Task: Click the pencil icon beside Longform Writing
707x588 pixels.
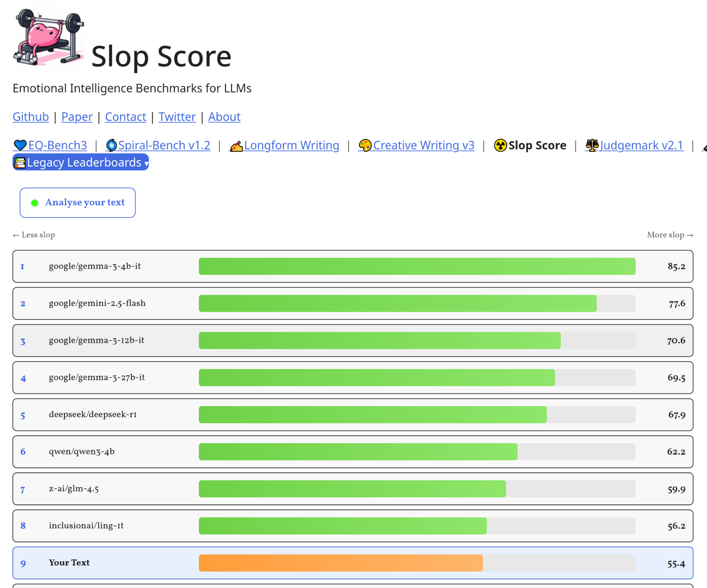Action: pyautogui.click(x=236, y=146)
